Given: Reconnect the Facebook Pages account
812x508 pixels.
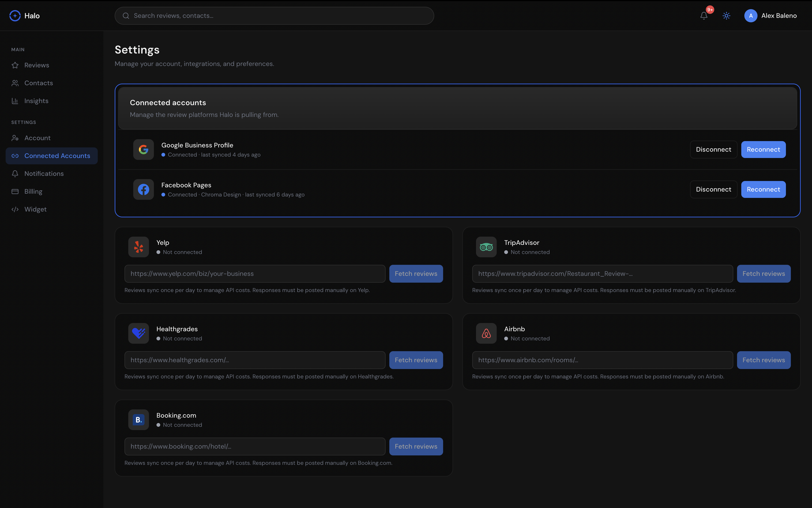Looking at the screenshot, I should (763, 189).
